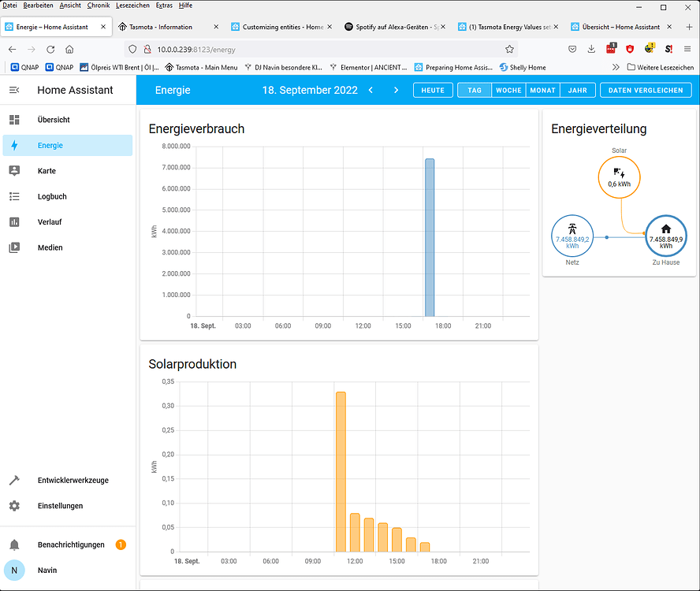This screenshot has height=591, width=700.
Task: Select the Energie lightning icon
Action: pos(14,146)
